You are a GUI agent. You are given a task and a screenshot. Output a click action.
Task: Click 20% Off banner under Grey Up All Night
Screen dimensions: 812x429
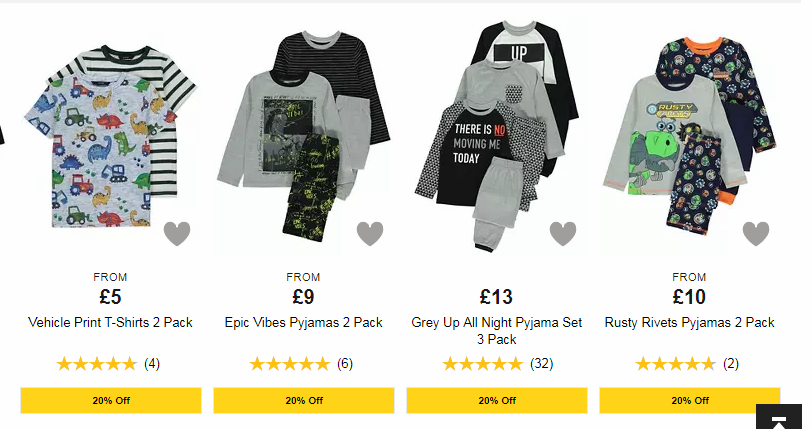coord(497,401)
